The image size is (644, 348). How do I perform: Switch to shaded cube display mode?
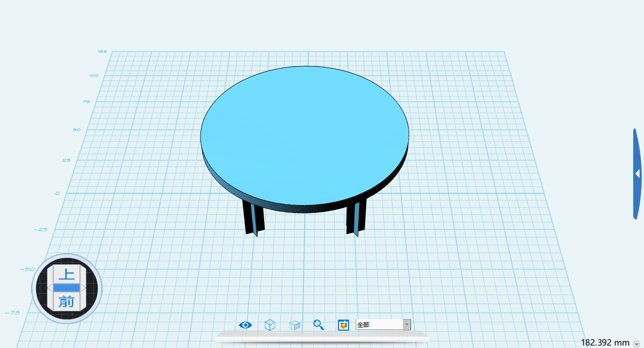click(295, 325)
